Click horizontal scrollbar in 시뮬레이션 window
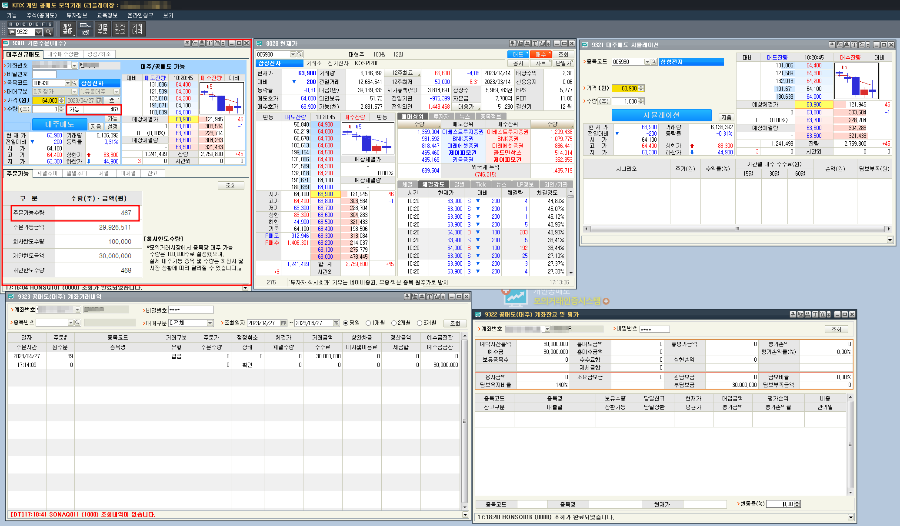This screenshot has width=900, height=526. [x=736, y=229]
